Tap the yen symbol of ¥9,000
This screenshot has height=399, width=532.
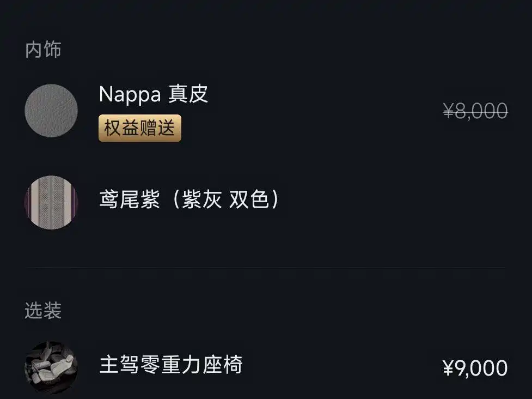click(448, 368)
